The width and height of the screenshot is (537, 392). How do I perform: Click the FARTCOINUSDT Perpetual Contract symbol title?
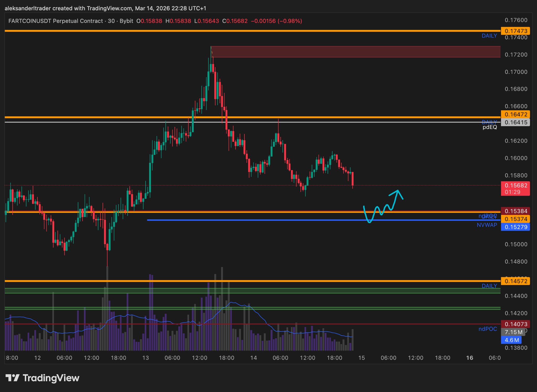point(56,21)
